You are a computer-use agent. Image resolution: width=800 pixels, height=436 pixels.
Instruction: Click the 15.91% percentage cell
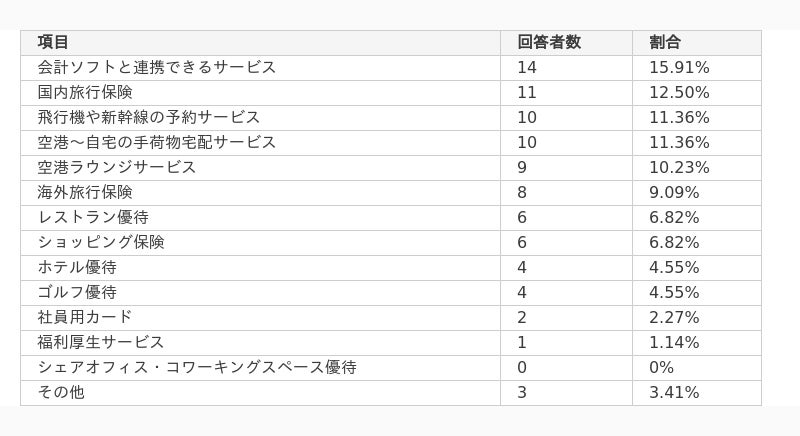click(697, 68)
